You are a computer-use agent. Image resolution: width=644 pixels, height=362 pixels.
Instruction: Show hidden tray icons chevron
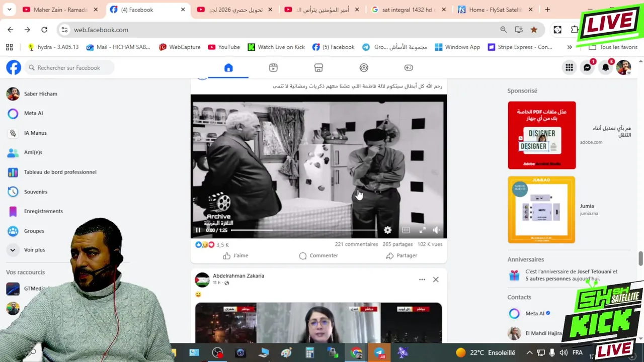(529, 352)
